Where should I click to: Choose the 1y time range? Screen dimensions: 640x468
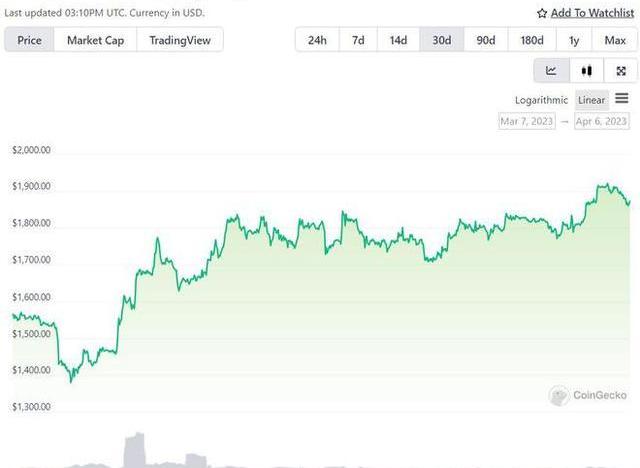[573, 40]
